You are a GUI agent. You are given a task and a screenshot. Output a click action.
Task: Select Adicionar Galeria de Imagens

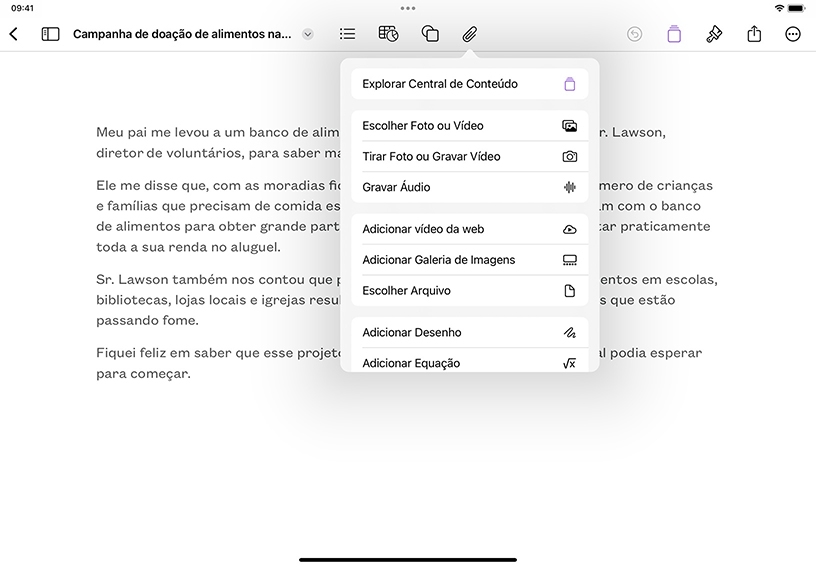469,260
